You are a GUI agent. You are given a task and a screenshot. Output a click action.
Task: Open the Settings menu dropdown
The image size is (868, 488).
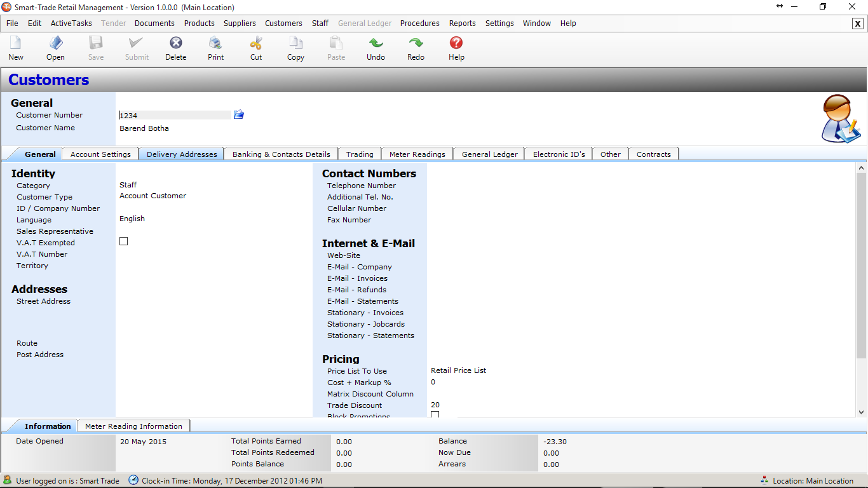(x=499, y=24)
